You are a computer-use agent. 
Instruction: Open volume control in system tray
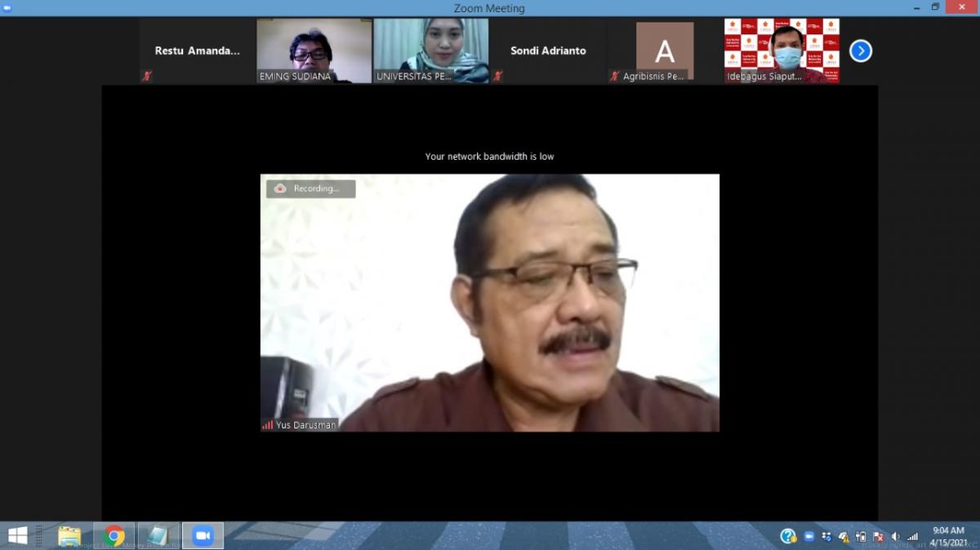click(896, 536)
